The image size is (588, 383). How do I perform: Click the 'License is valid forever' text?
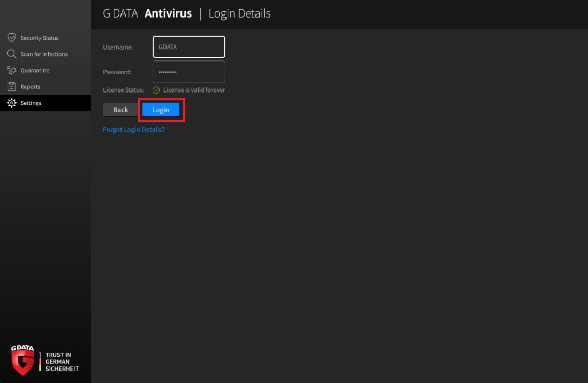point(194,90)
